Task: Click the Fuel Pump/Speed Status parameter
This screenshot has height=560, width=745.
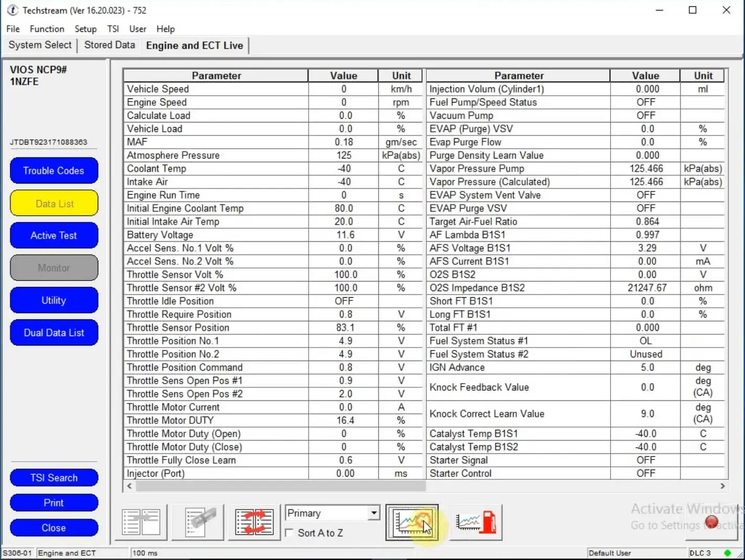Action: pos(518,102)
